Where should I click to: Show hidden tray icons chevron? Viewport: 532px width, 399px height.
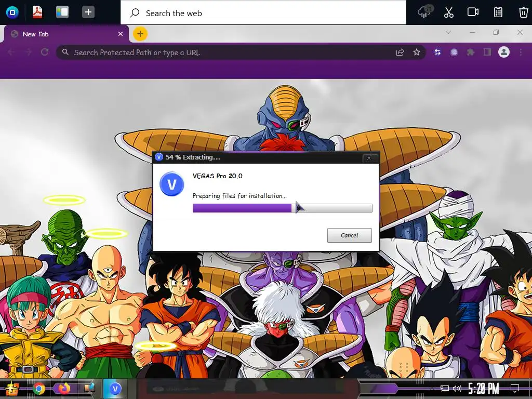coord(432,389)
